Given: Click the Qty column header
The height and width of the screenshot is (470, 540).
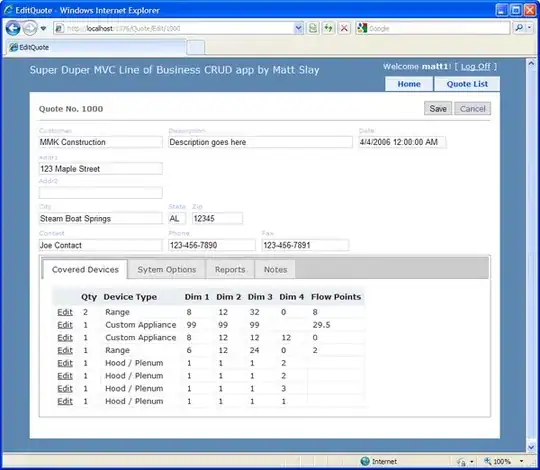Looking at the screenshot, I should point(89,297).
